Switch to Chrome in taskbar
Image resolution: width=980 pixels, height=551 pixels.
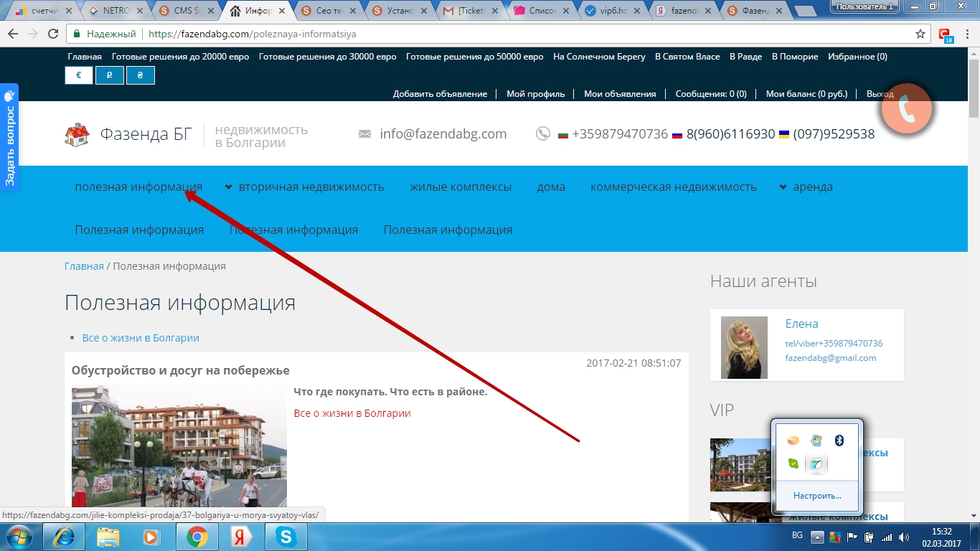197,537
